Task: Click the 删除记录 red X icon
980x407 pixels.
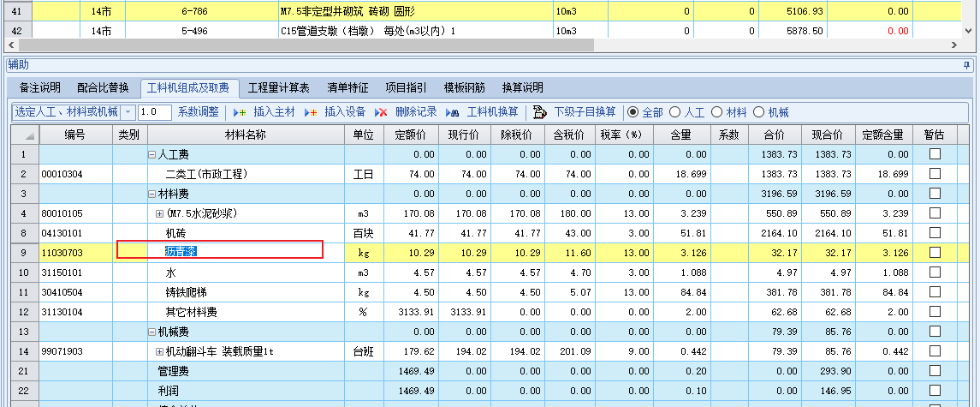Action: pos(381,113)
